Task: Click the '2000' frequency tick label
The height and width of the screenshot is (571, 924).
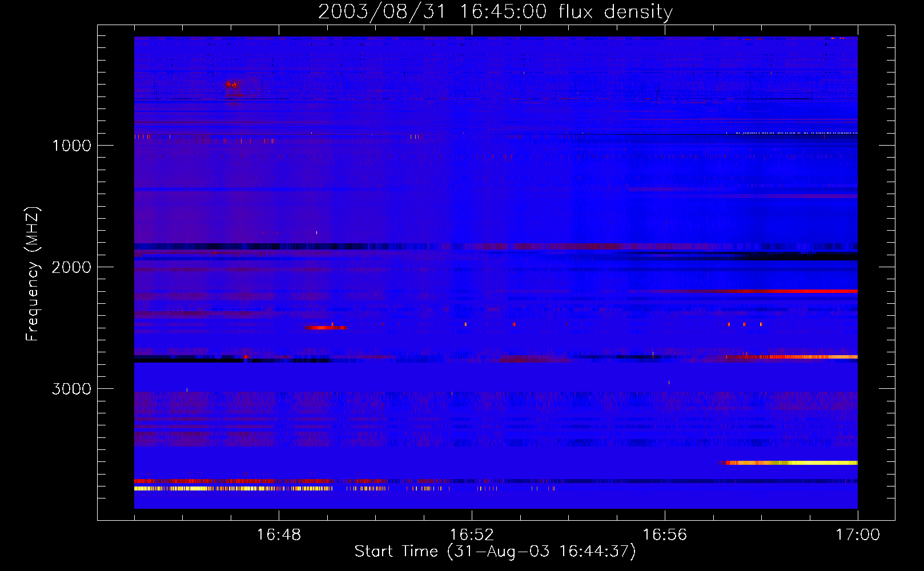Action: coord(71,267)
